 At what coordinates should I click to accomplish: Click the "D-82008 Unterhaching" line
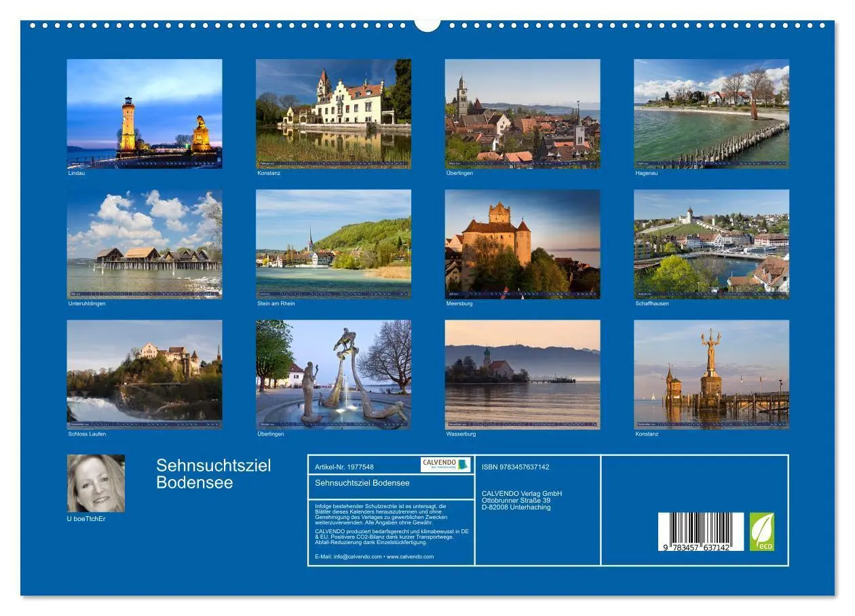pos(516,507)
